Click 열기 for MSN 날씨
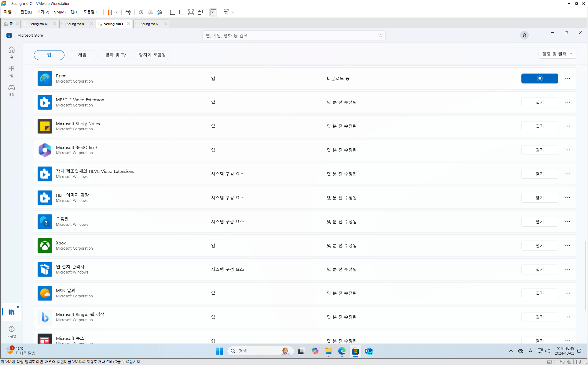This screenshot has height=365, width=588. pyautogui.click(x=539, y=293)
